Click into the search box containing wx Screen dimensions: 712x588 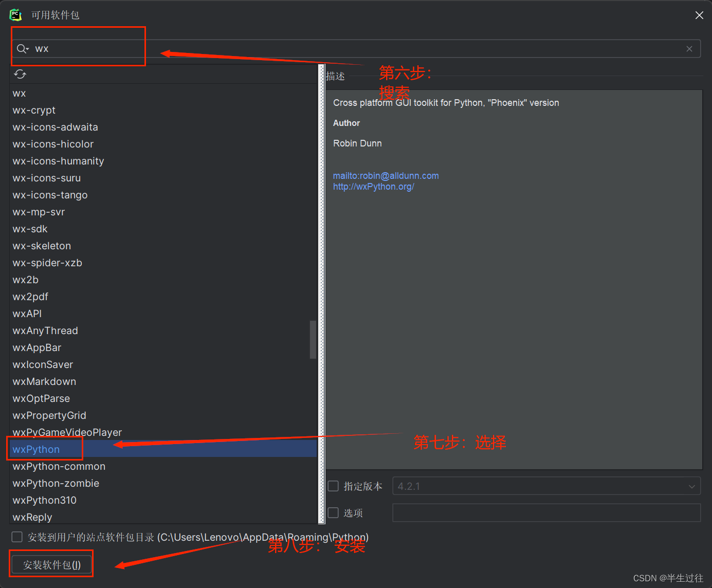pyautogui.click(x=356, y=49)
